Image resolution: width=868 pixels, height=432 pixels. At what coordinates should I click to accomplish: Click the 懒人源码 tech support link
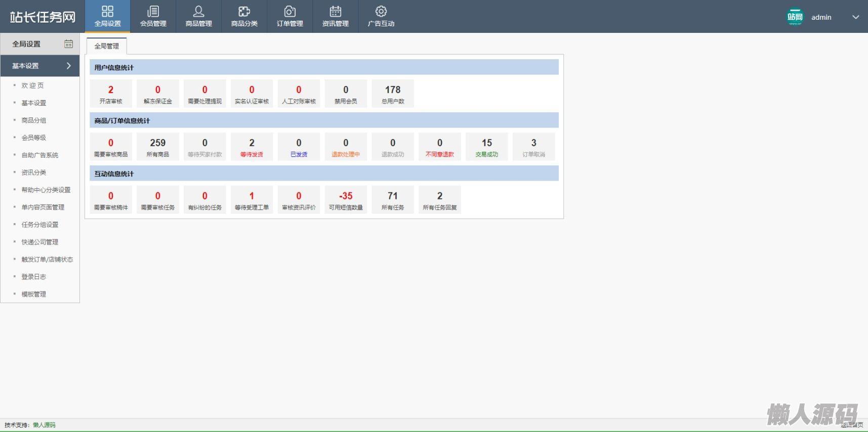[x=44, y=425]
